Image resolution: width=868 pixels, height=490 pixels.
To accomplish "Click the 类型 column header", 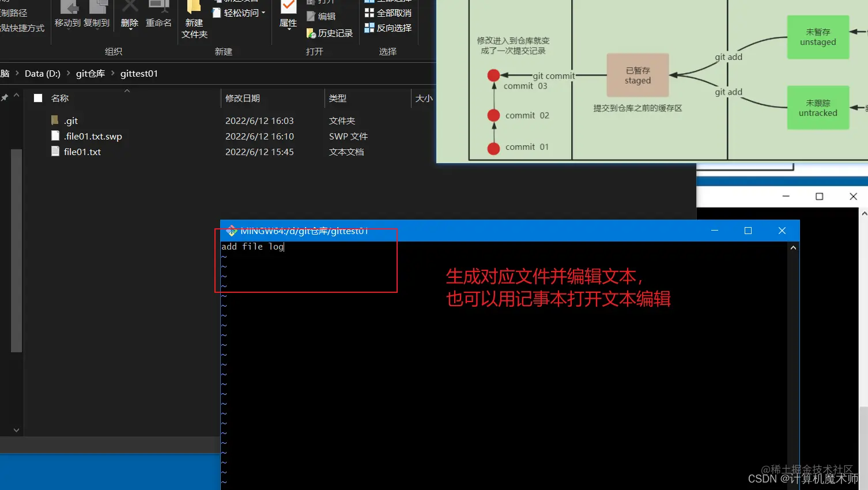I will pos(338,98).
